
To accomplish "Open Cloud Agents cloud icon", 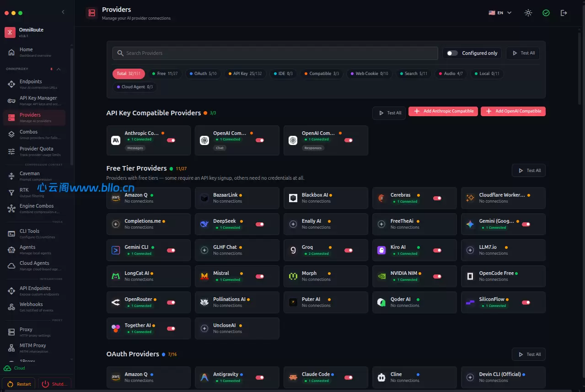I will point(11,266).
